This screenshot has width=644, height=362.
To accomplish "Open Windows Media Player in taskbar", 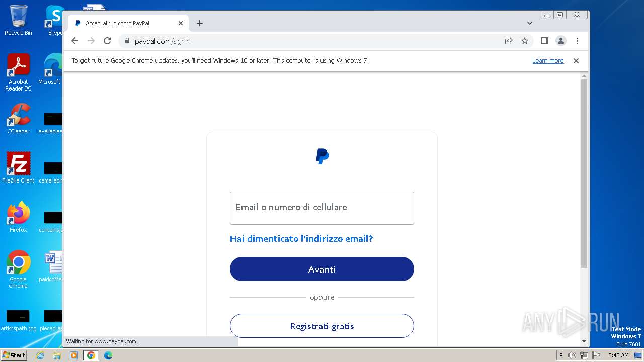I will click(74, 355).
